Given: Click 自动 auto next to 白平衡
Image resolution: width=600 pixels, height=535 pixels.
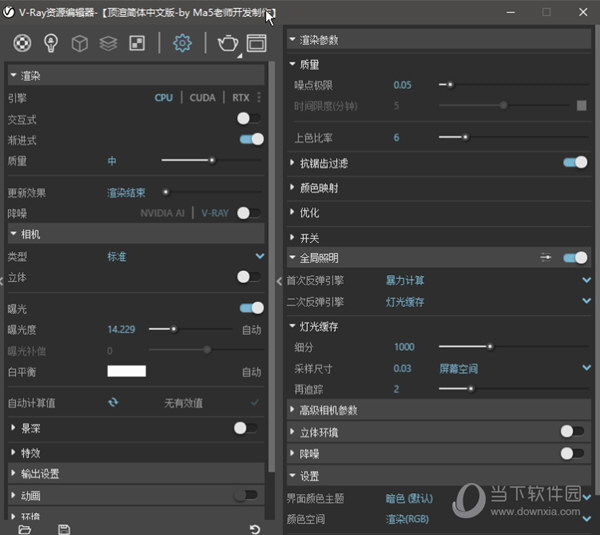Looking at the screenshot, I should tap(251, 372).
